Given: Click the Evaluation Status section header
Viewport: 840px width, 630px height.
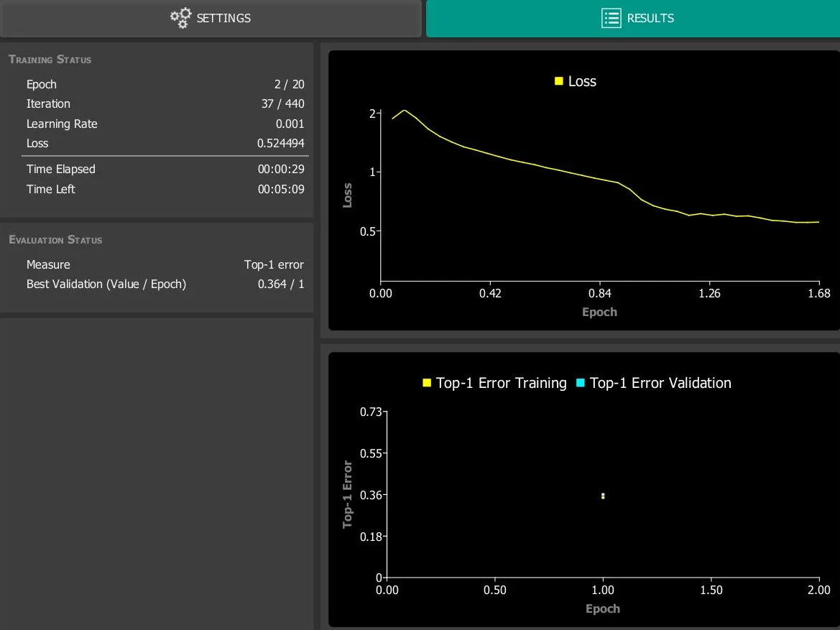Looking at the screenshot, I should (x=55, y=240).
